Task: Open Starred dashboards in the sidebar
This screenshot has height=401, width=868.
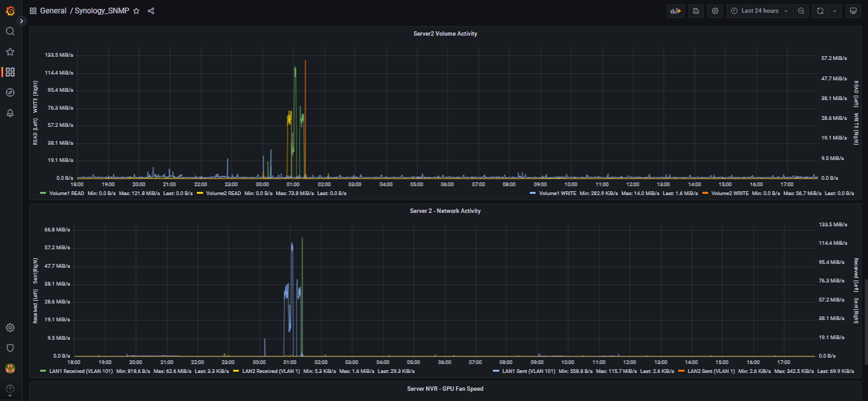Action: [x=10, y=52]
